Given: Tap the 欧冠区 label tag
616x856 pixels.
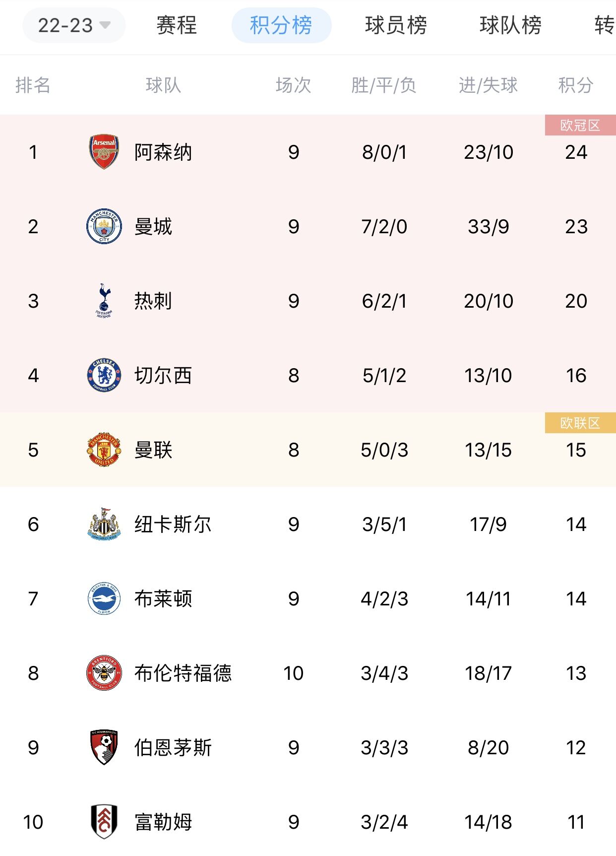Looking at the screenshot, I should [x=580, y=125].
